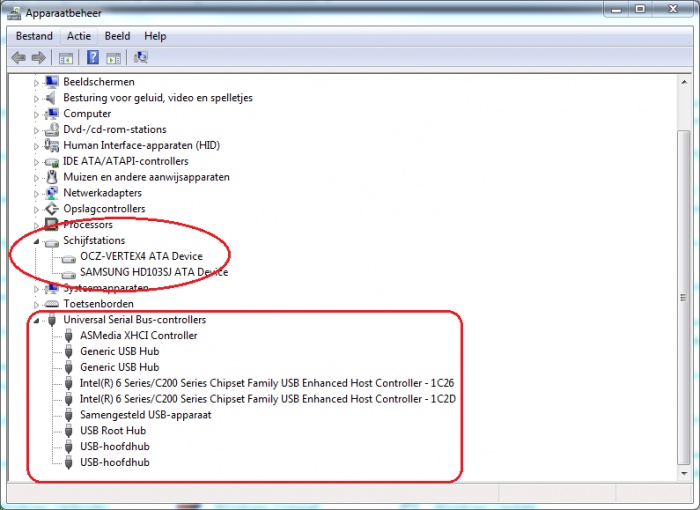Select the Muizen en andere aanwijsapparaten label

point(146,177)
